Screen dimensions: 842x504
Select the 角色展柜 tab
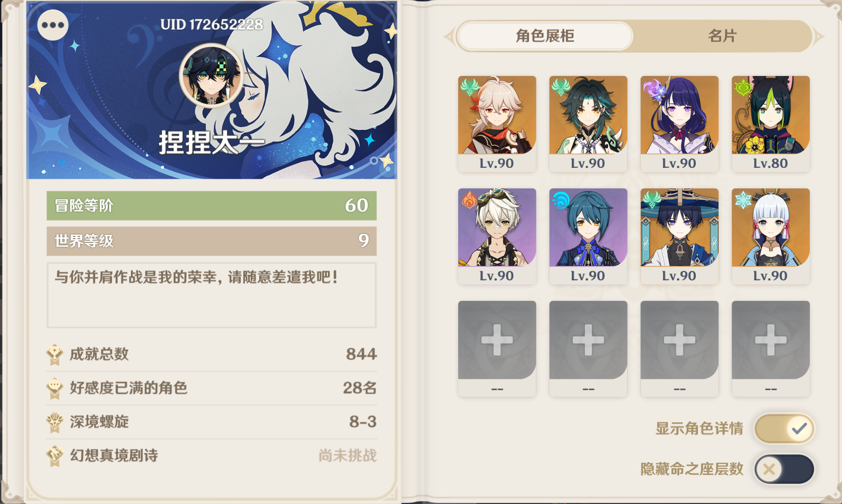pos(545,36)
